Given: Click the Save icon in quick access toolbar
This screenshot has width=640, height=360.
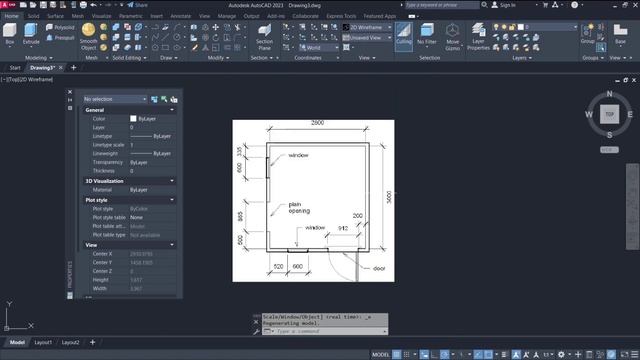Looking at the screenshot, I should click(43, 5).
